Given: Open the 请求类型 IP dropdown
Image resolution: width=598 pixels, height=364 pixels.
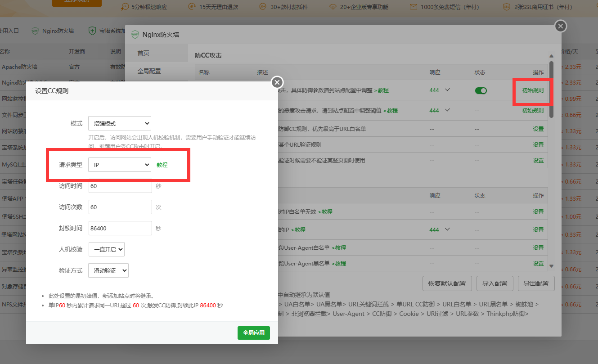Looking at the screenshot, I should [x=119, y=165].
